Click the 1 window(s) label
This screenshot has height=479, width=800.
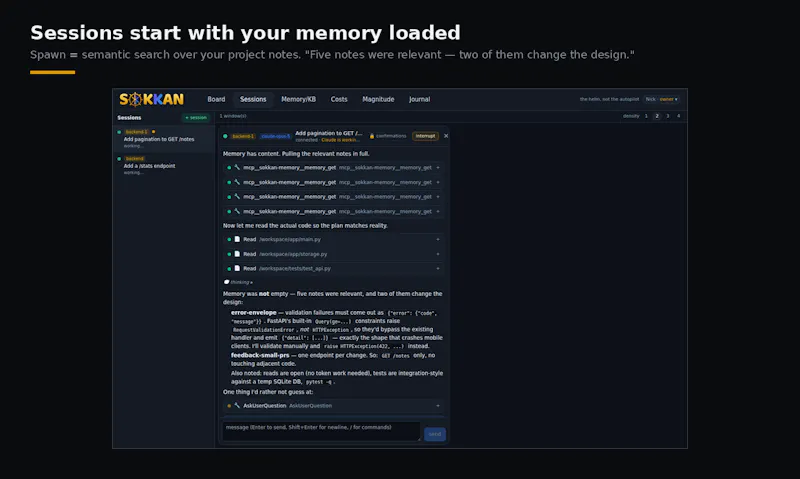(233, 116)
